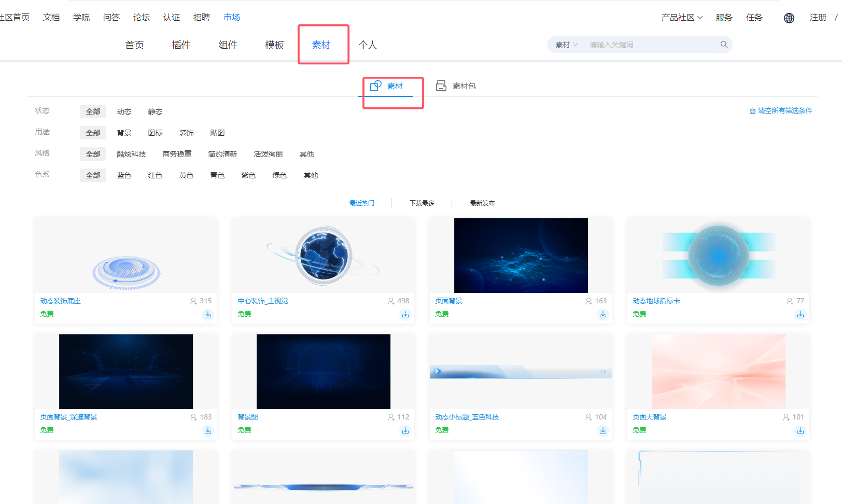The height and width of the screenshot is (504, 842).
Task: Go to 学院 in top navigation
Action: [x=81, y=17]
